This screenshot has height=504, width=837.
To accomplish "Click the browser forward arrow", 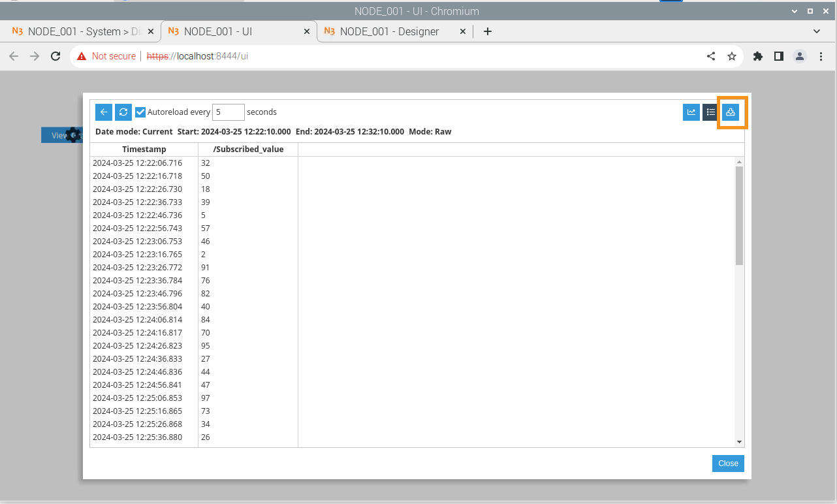I will (35, 56).
